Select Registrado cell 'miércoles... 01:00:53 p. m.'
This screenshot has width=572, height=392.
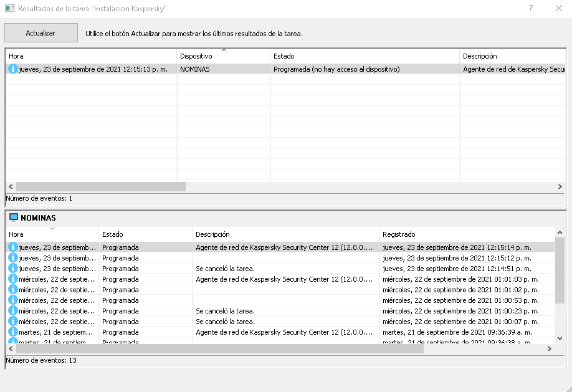click(467, 300)
